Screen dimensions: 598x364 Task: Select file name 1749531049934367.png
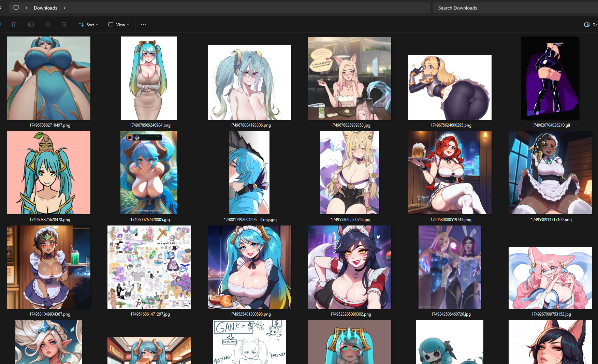(50, 314)
